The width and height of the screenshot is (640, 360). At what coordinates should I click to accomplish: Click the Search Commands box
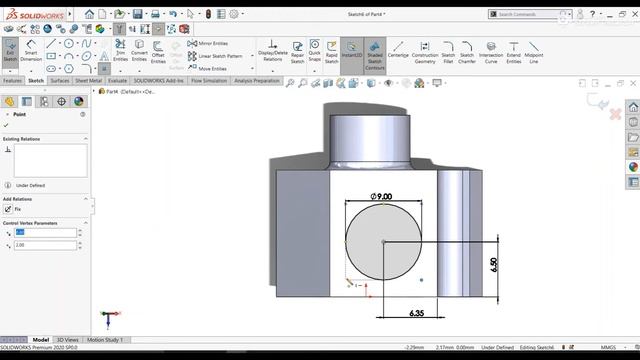coord(529,14)
